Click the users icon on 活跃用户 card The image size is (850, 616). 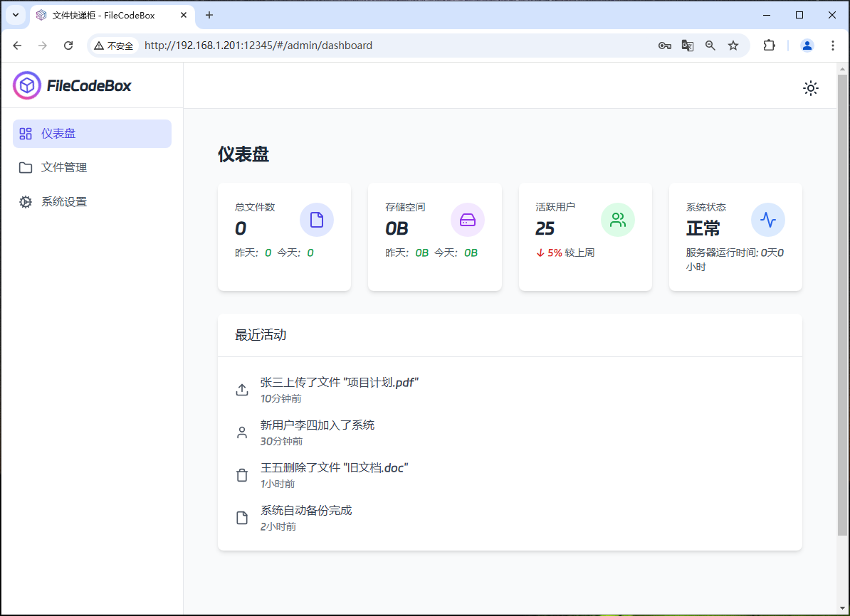[x=618, y=220]
